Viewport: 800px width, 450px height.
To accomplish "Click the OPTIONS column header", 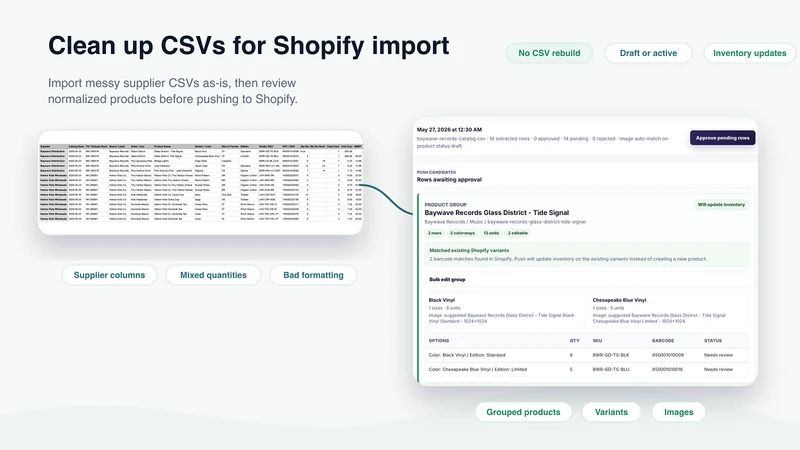I will [x=439, y=341].
